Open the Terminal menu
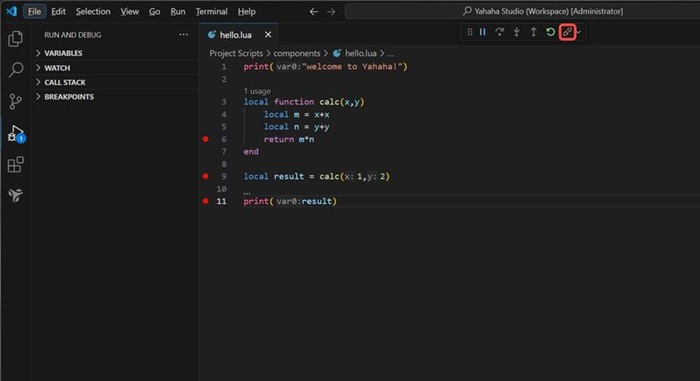Image resolution: width=700 pixels, height=381 pixels. pos(212,12)
